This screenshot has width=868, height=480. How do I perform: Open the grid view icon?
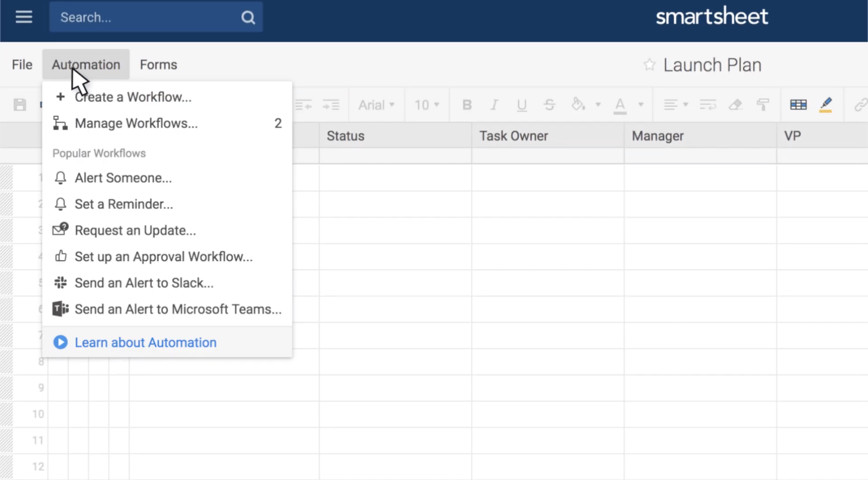(x=798, y=104)
